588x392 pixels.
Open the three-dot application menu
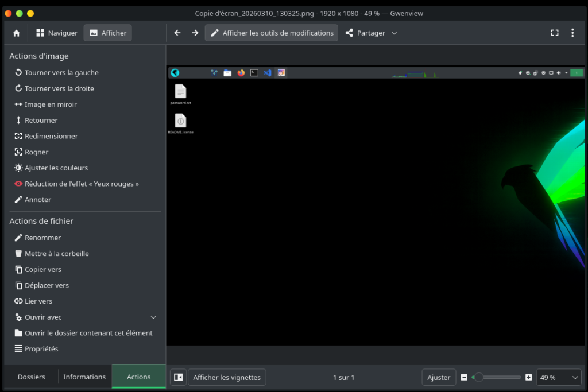(572, 33)
